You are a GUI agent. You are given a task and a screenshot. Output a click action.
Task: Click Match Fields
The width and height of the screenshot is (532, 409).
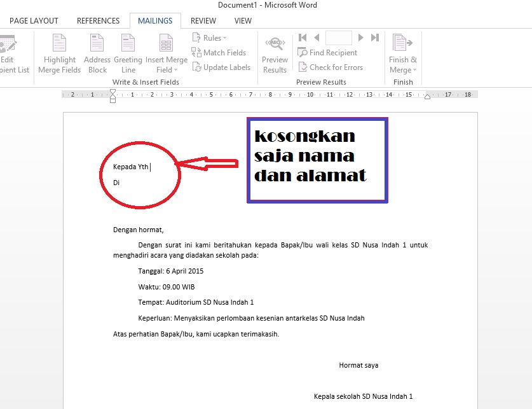coord(219,53)
